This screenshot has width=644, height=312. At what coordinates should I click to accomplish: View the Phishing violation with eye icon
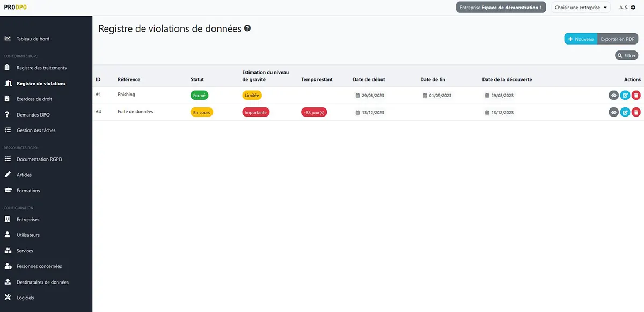tap(614, 95)
